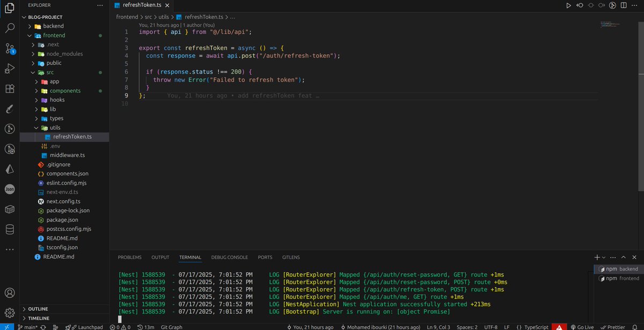Open package.json in the explorer
Screen dimensions: 644x330
click(x=62, y=220)
